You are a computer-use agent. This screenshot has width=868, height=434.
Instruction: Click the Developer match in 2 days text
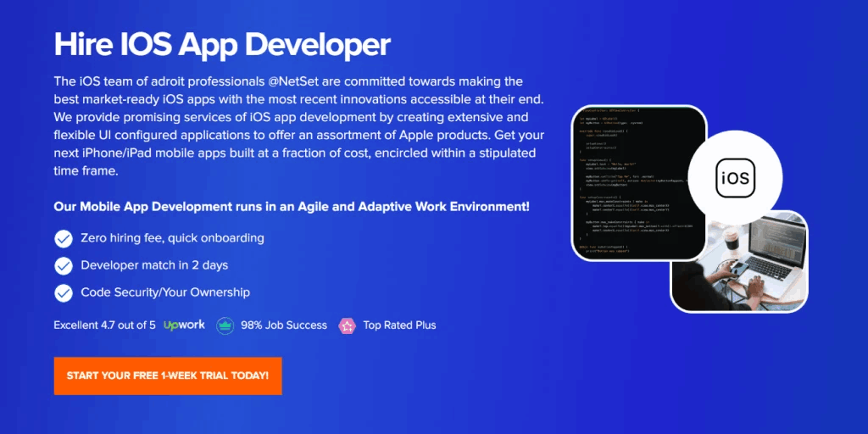pos(154,265)
